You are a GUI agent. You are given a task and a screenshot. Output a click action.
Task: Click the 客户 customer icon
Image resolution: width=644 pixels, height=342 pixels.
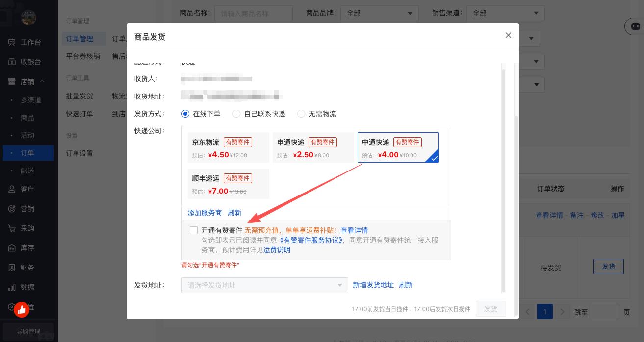[x=12, y=189]
